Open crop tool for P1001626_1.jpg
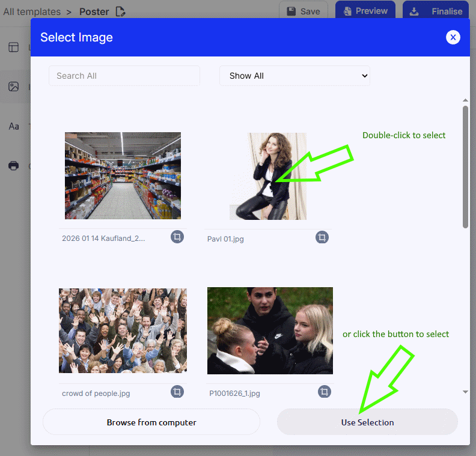Screen dimensions: 476x456 point(324,392)
